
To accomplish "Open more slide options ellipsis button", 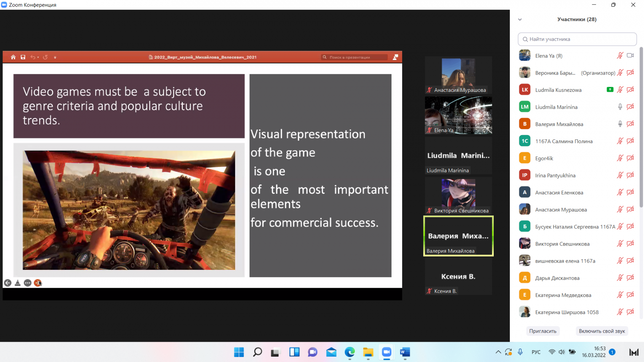I will pyautogui.click(x=28, y=283).
